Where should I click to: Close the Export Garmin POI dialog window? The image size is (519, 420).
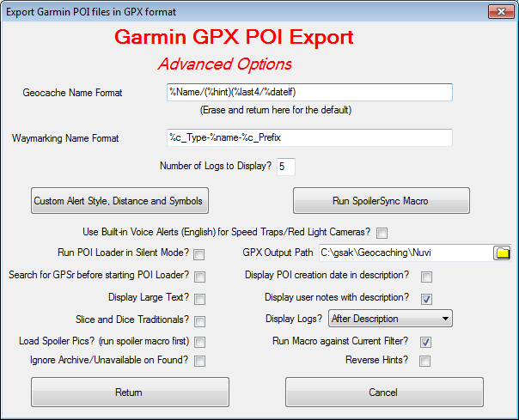click(x=501, y=11)
